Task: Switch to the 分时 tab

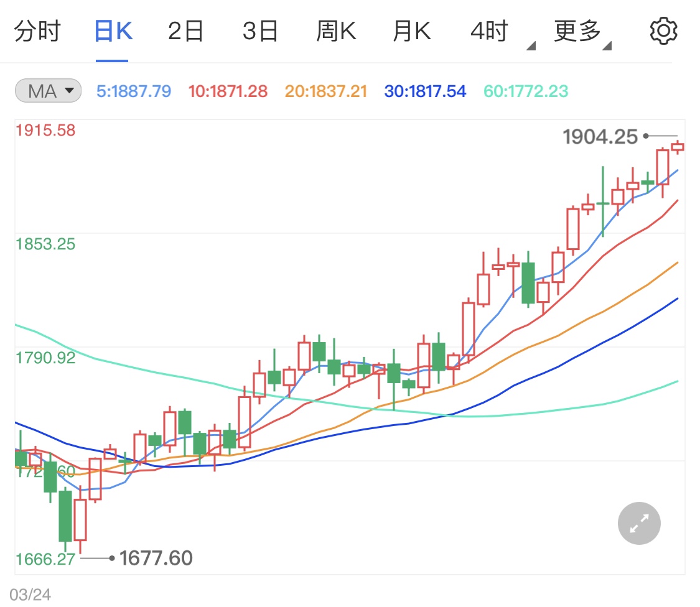Action: (37, 31)
